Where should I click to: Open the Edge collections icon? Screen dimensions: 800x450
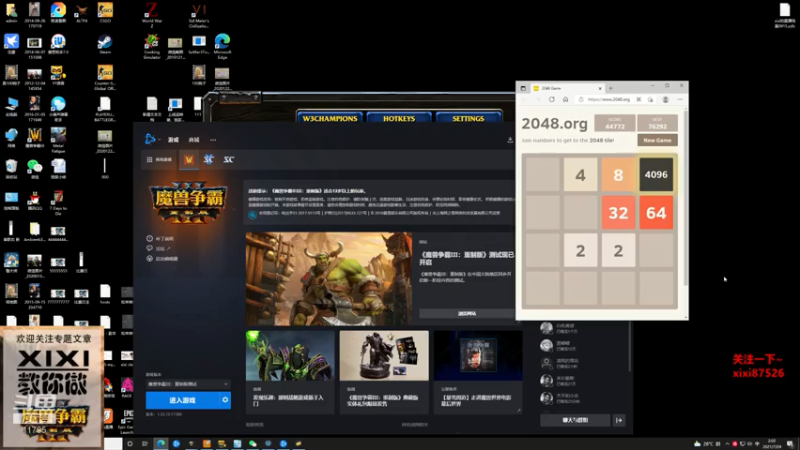(651, 99)
